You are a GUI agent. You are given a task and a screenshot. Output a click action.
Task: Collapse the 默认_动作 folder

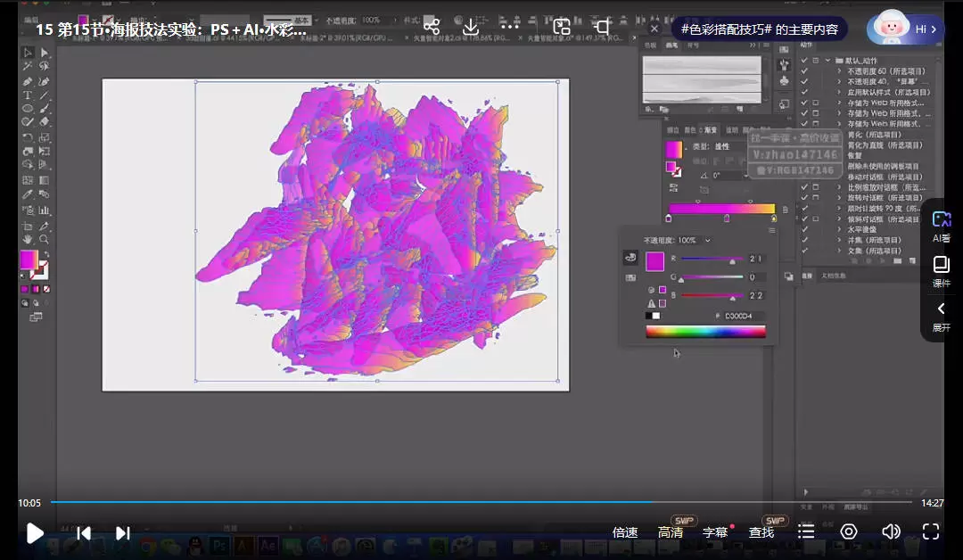coord(827,61)
